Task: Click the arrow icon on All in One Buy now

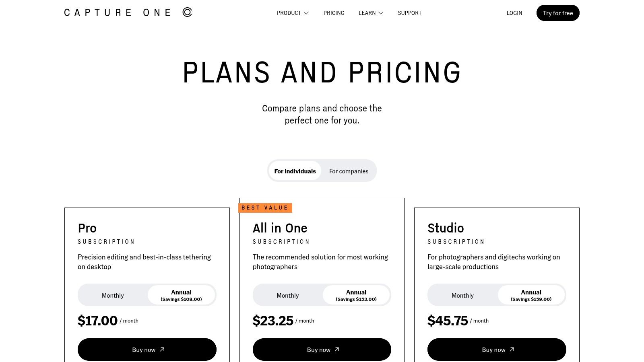Action: tap(337, 349)
